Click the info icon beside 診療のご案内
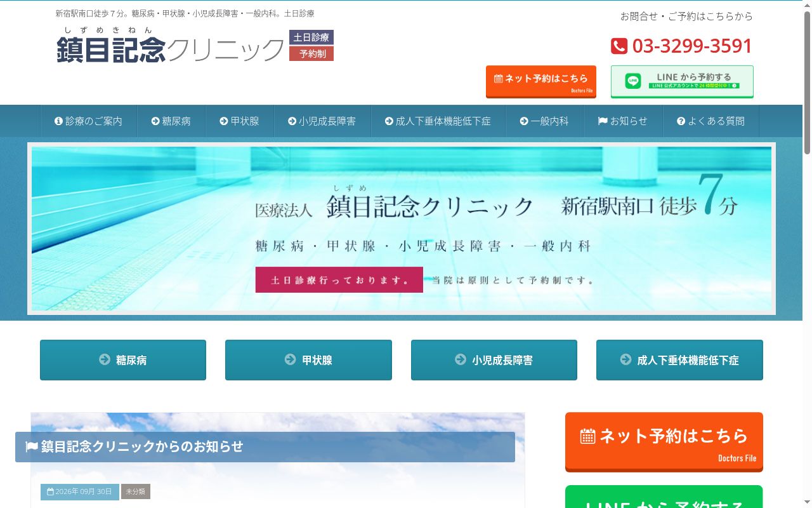Screen dimensions: 812x508 pos(59,121)
